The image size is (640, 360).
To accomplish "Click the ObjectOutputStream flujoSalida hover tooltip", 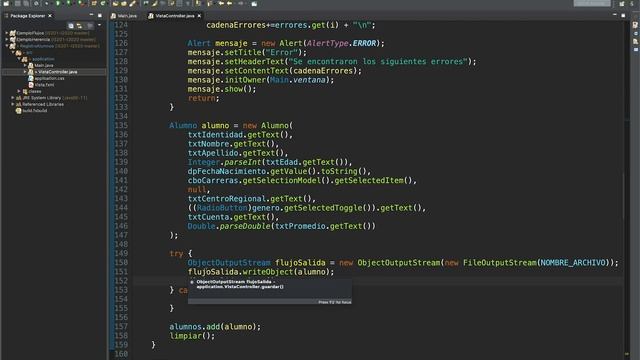I will [x=270, y=291].
